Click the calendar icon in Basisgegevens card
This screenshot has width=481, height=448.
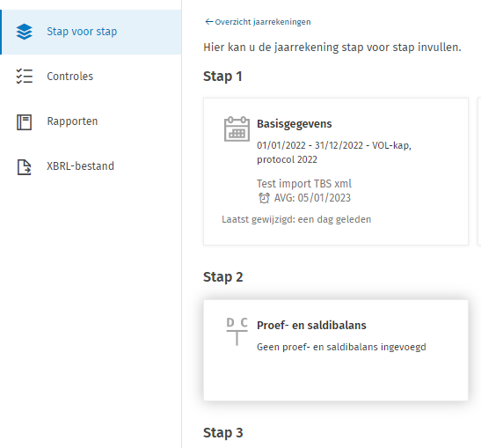coord(237,129)
